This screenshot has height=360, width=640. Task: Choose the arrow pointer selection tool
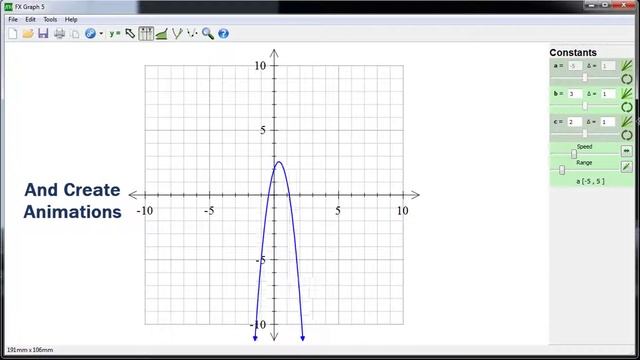130,33
